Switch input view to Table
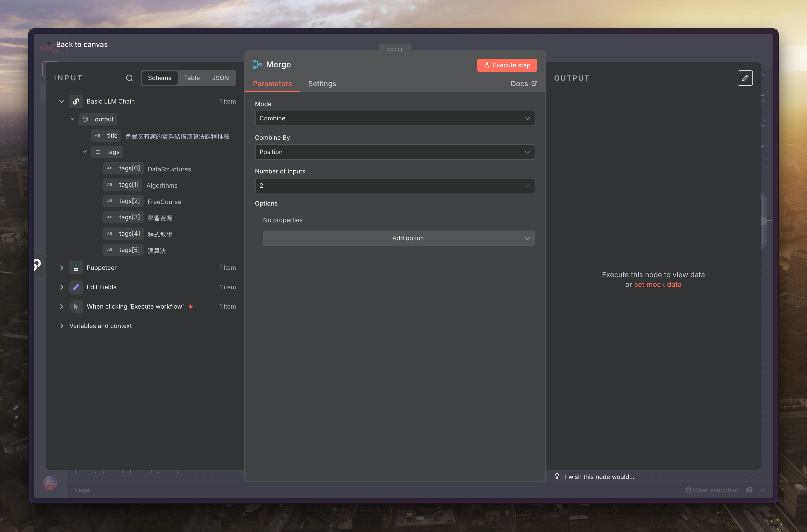Image resolution: width=807 pixels, height=532 pixels. click(192, 78)
